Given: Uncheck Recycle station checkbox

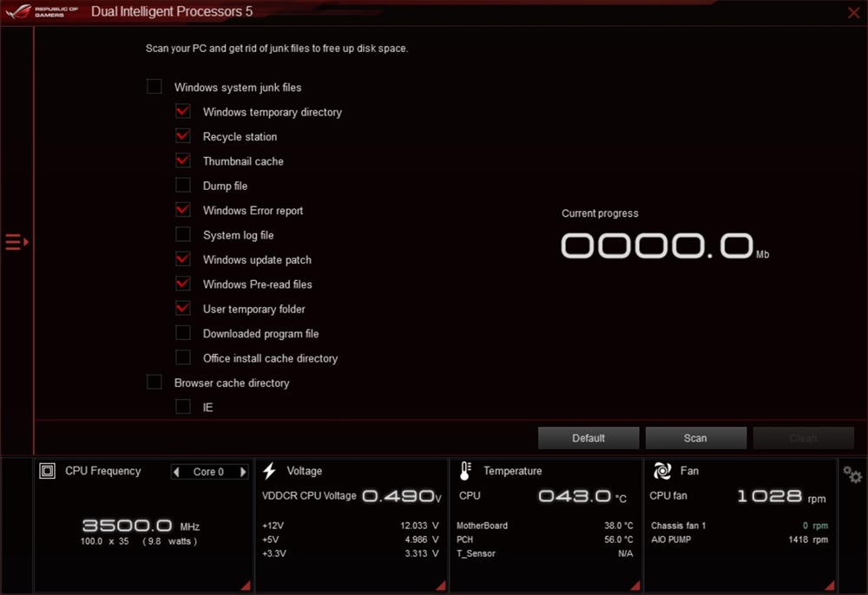Looking at the screenshot, I should [x=183, y=136].
